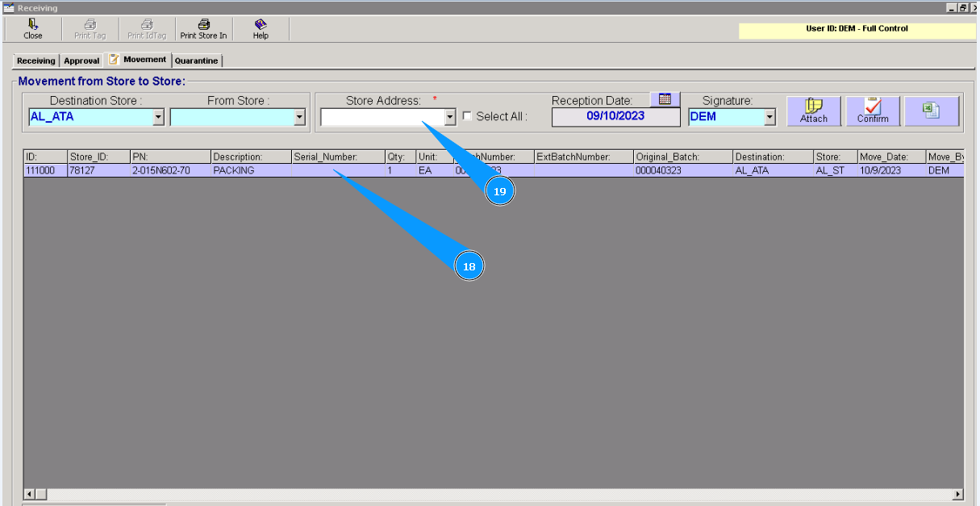Select the row cell ID 111000
The height and width of the screenshot is (506, 980).
[x=45, y=171]
